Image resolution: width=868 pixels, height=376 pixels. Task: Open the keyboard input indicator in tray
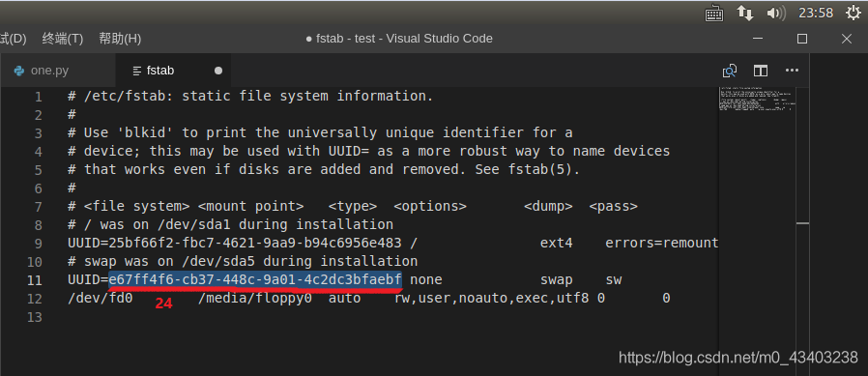point(714,13)
